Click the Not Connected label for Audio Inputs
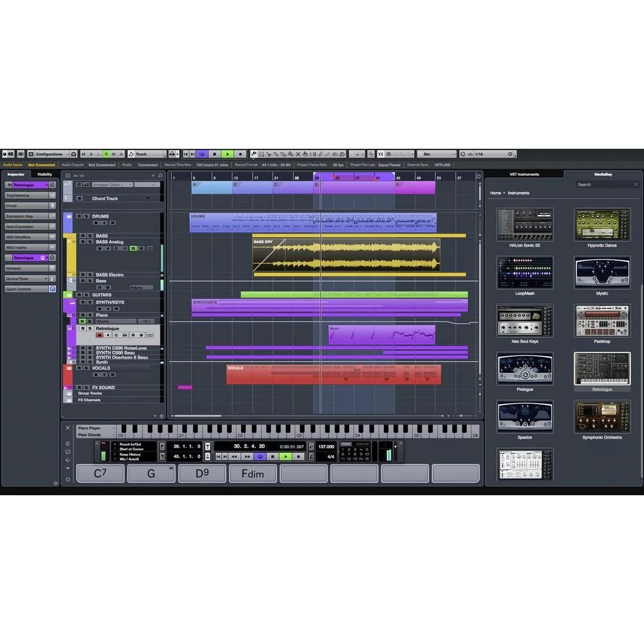The width and height of the screenshot is (644, 644). coord(41,164)
